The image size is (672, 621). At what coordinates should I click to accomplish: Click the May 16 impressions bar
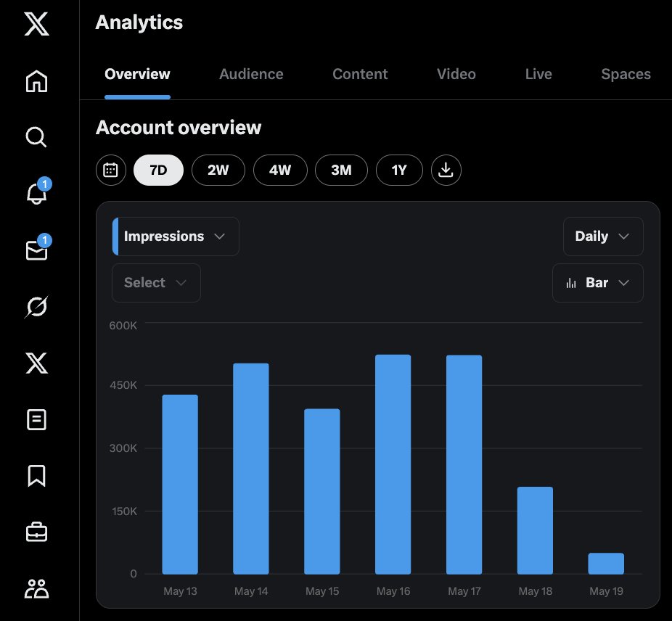pos(393,464)
